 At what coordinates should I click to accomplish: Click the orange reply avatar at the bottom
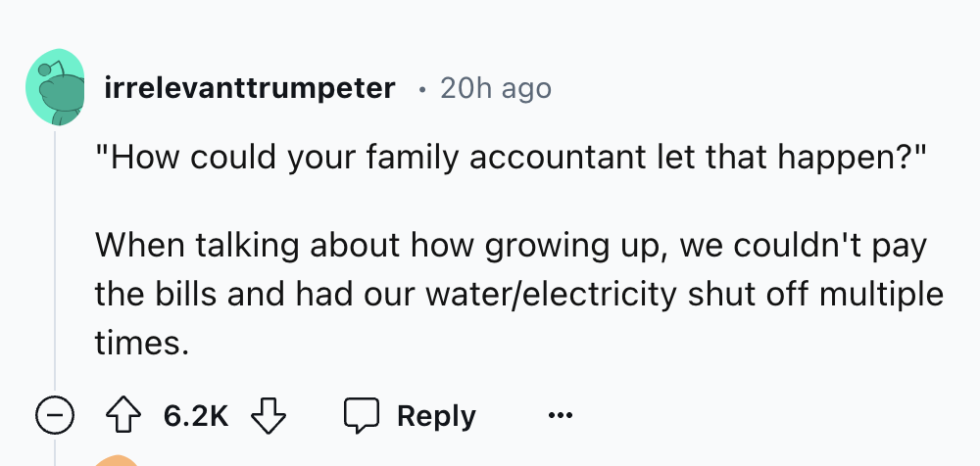tap(116, 461)
